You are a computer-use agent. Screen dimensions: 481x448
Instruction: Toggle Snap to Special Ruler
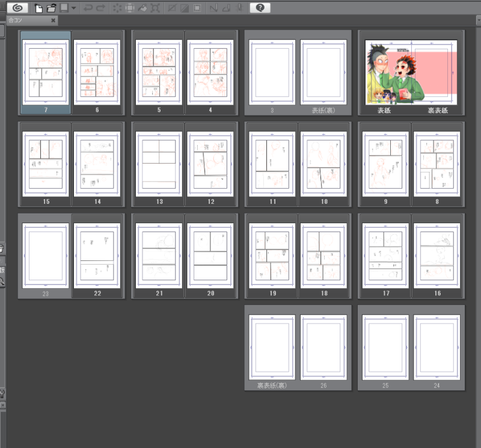227,8
